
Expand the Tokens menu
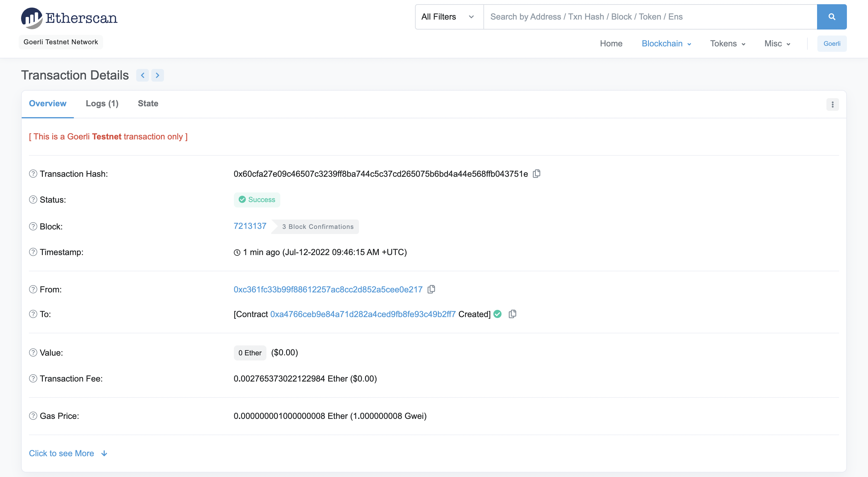[x=727, y=44]
